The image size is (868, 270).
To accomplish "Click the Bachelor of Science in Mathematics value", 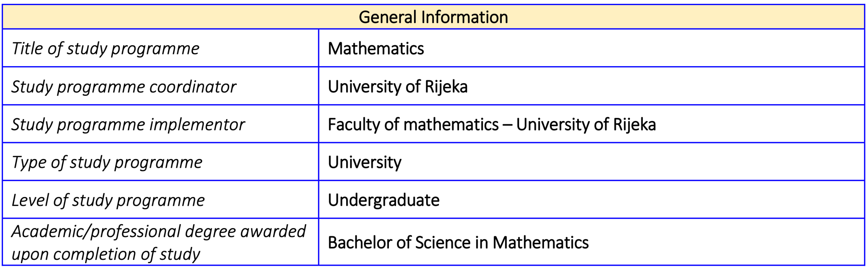I will [x=458, y=243].
